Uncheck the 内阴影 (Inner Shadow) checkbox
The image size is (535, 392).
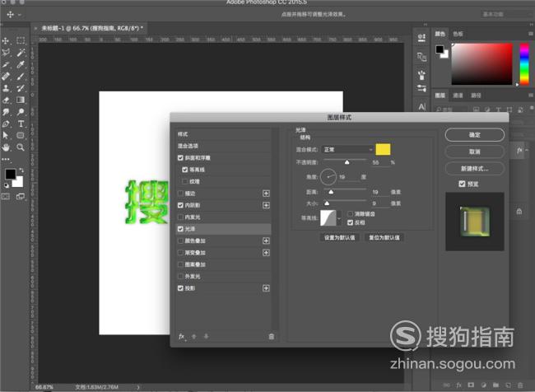tap(180, 205)
